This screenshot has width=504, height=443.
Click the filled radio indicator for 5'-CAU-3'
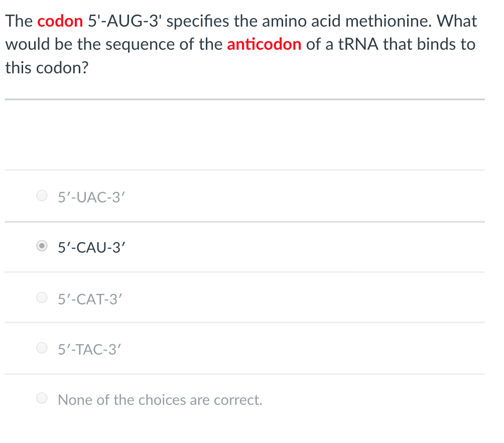(42, 246)
